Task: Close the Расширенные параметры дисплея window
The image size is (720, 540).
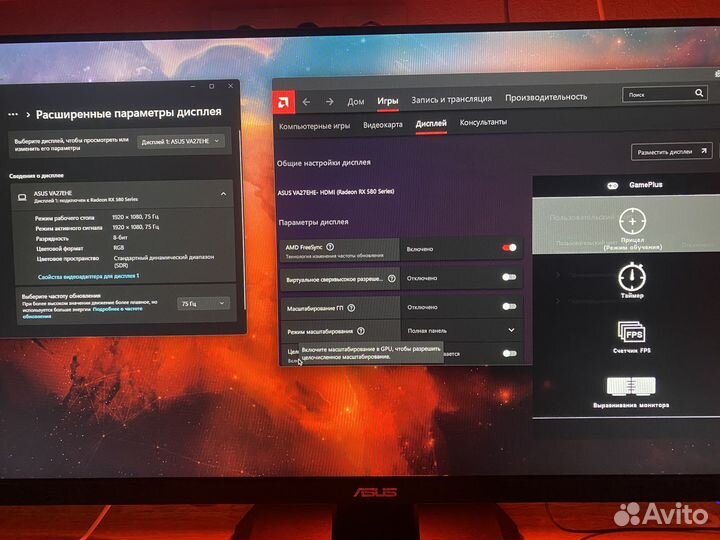Action: (x=231, y=86)
